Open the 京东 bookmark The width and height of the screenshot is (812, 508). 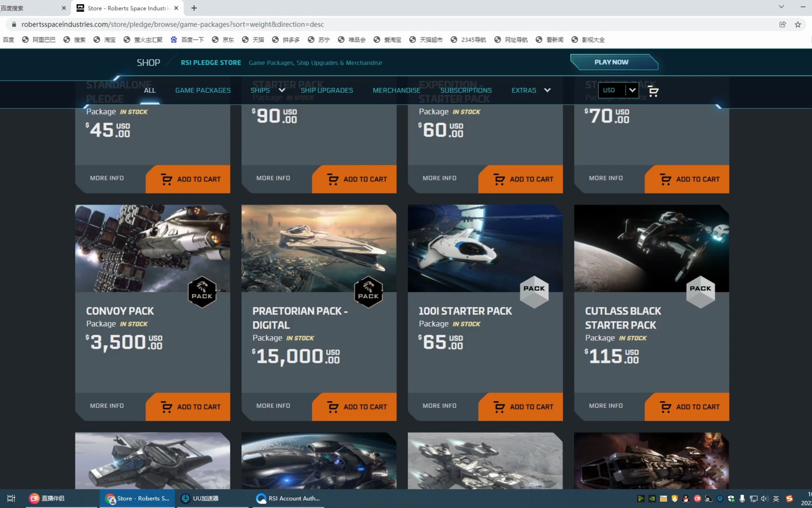[x=223, y=40]
